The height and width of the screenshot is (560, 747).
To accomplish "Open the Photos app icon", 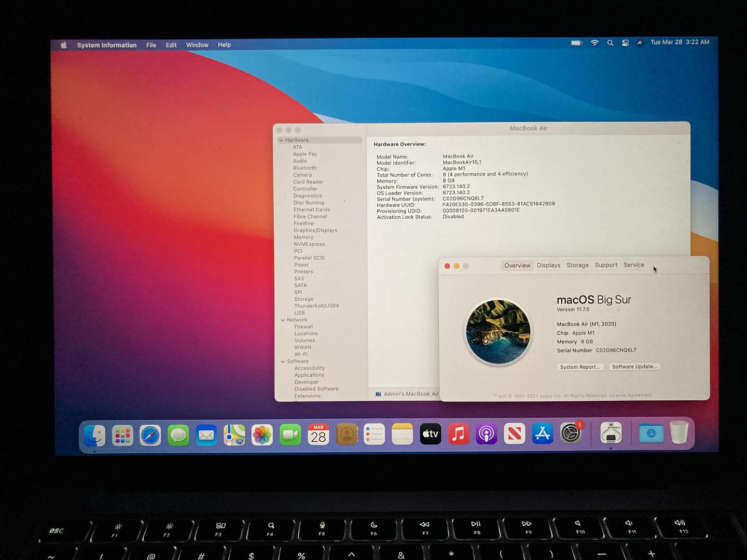I will [x=262, y=435].
